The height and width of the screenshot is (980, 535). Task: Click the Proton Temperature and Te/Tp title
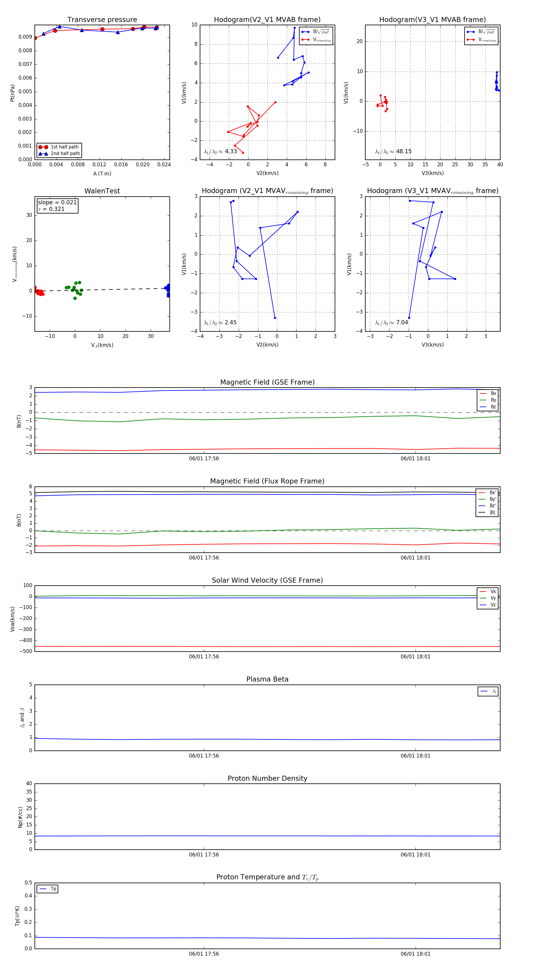267,877
